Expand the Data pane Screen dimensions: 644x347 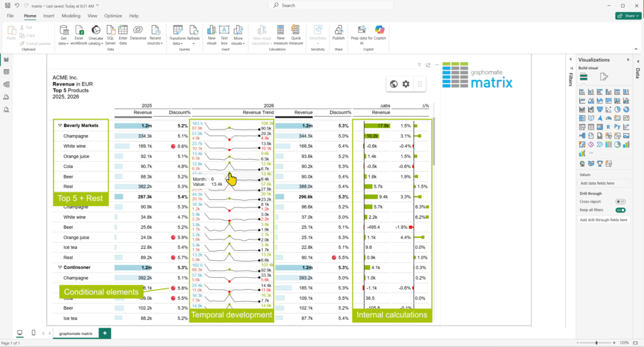click(638, 62)
